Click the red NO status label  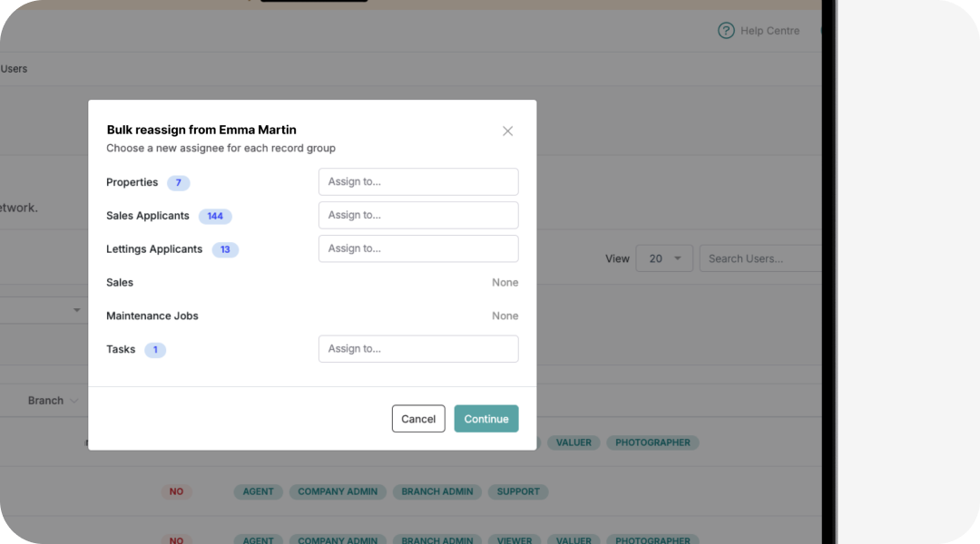(x=176, y=491)
